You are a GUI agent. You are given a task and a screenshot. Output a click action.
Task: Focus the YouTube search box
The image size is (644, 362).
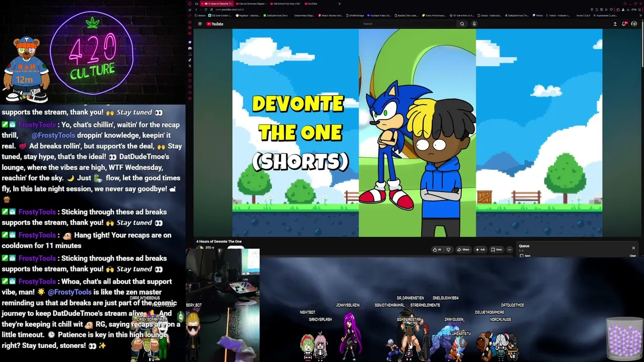tap(409, 24)
